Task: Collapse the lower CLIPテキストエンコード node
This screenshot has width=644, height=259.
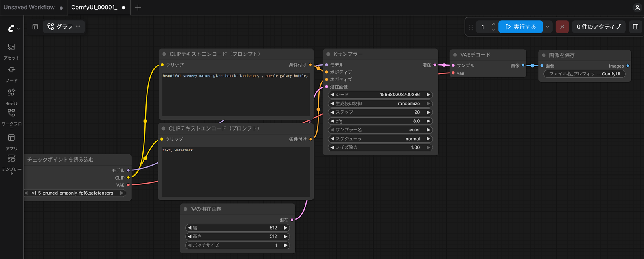Action: (163, 128)
